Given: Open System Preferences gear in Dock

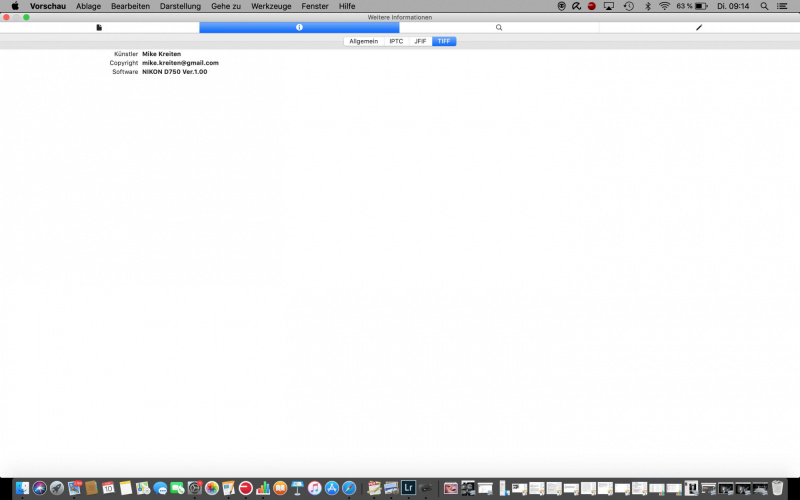Looking at the screenshot, I should pyautogui.click(x=194, y=488).
